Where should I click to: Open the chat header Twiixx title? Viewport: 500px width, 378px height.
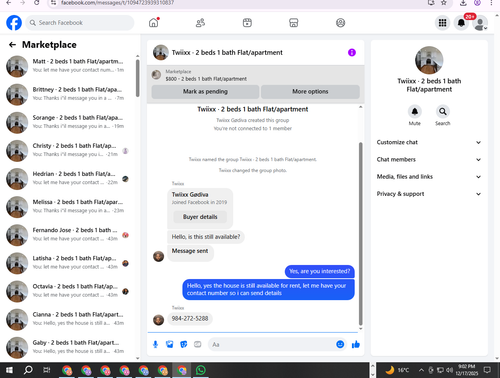[x=227, y=52]
